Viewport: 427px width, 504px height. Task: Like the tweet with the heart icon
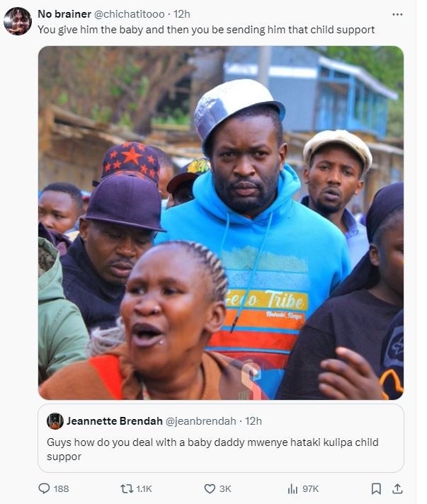click(210, 489)
